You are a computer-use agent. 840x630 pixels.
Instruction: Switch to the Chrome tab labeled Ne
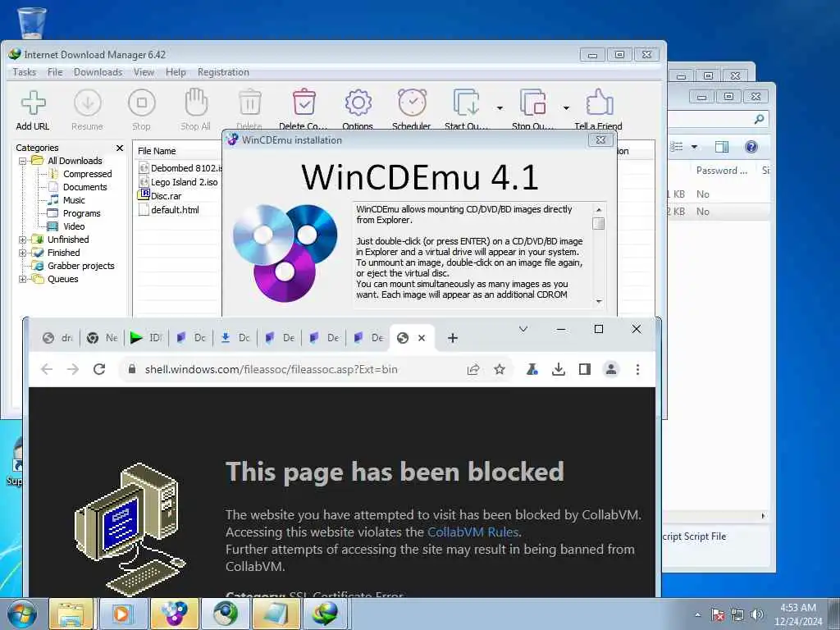click(x=102, y=338)
